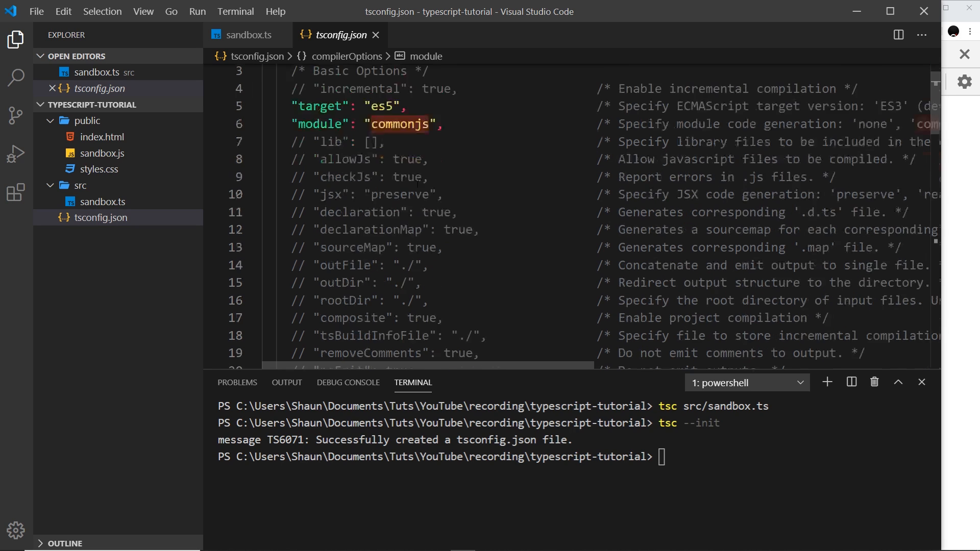This screenshot has width=980, height=551.
Task: Create a new terminal with plus icon
Action: (827, 382)
